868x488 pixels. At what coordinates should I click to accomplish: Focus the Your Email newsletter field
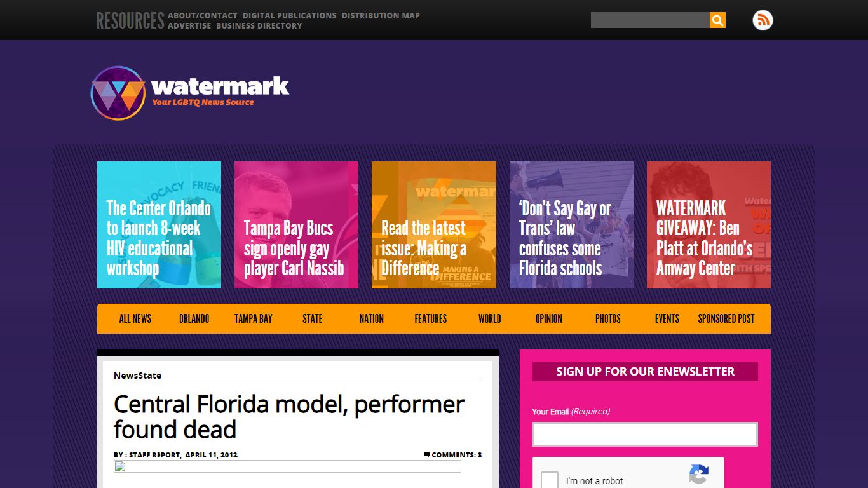coord(645,435)
